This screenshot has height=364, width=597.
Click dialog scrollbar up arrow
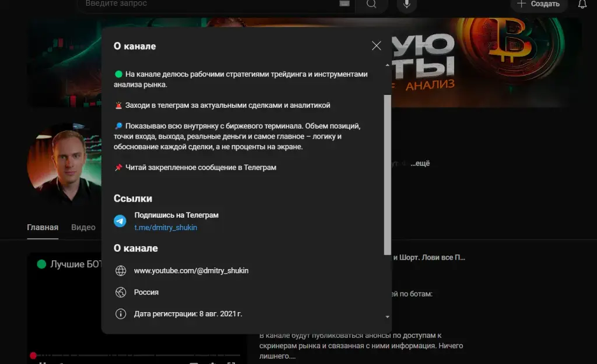[387, 65]
